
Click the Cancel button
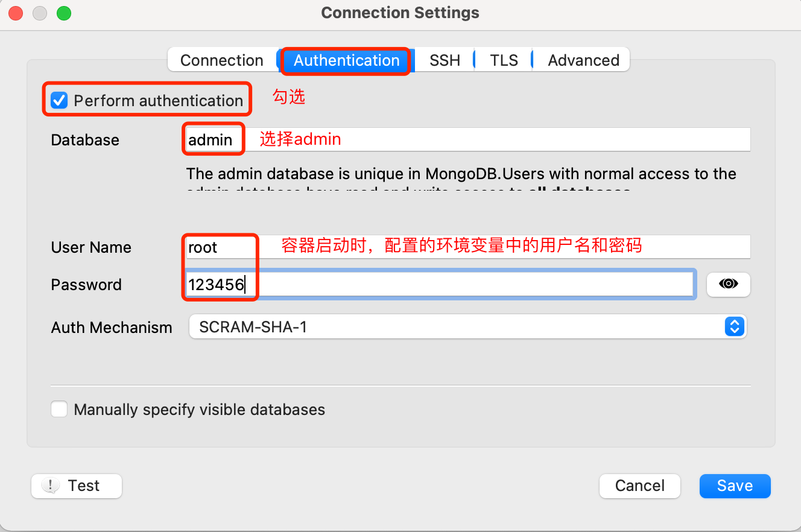pos(639,486)
